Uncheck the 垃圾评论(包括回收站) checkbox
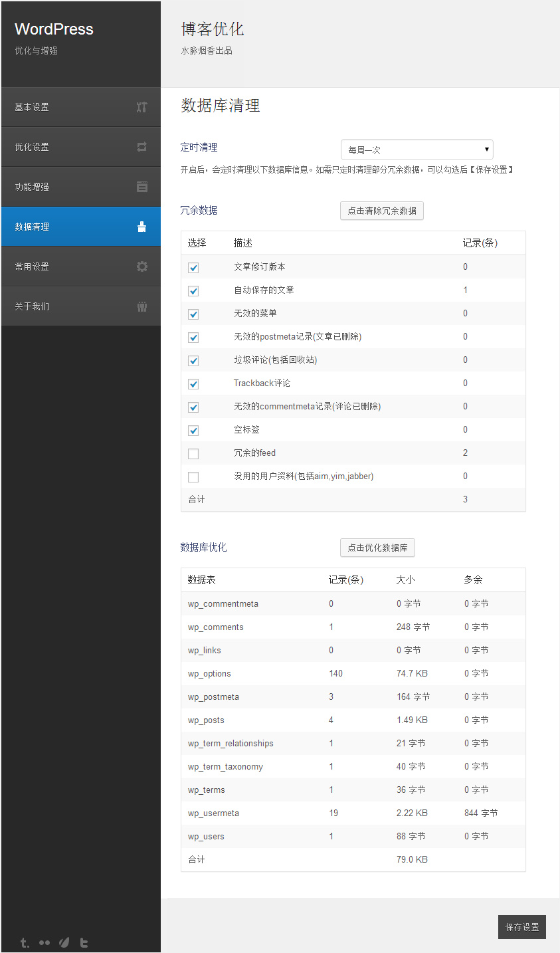 click(x=193, y=360)
